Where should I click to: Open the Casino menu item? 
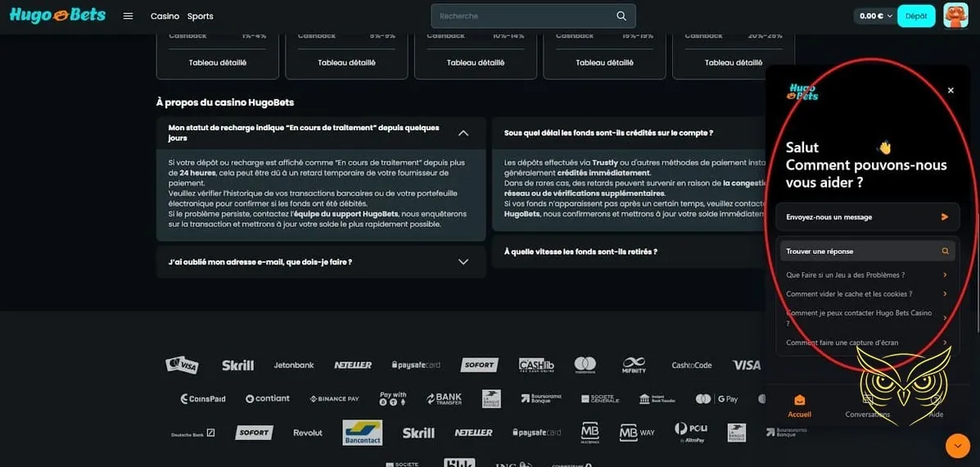(165, 16)
